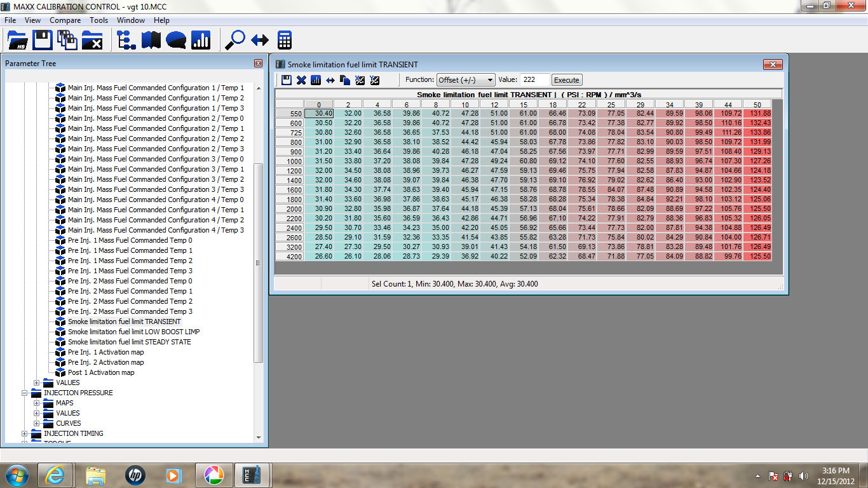Select Smoke limitation fuel limit LOW BOOST LIMP

point(133,332)
